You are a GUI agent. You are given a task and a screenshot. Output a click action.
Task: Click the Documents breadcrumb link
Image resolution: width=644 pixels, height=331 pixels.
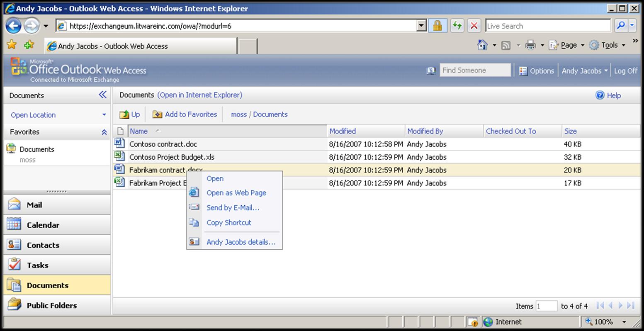pyautogui.click(x=270, y=114)
